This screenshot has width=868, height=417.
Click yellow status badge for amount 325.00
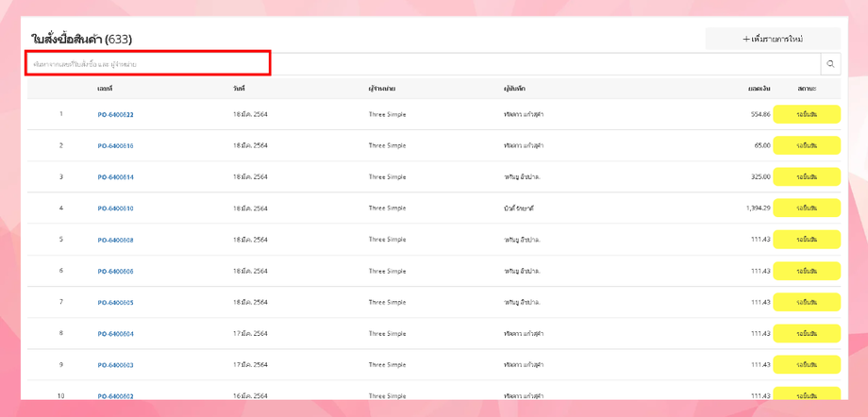tap(807, 177)
